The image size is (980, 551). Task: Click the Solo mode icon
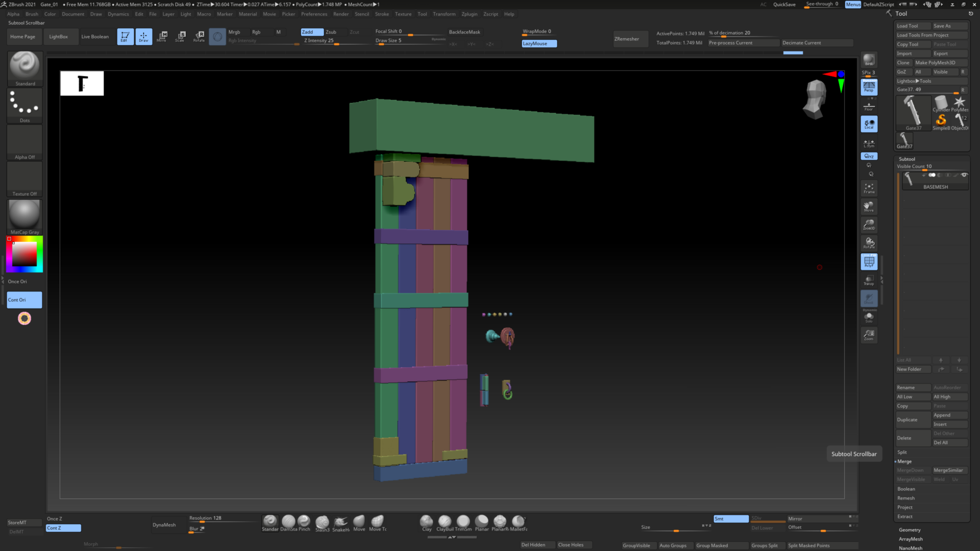[x=869, y=317]
